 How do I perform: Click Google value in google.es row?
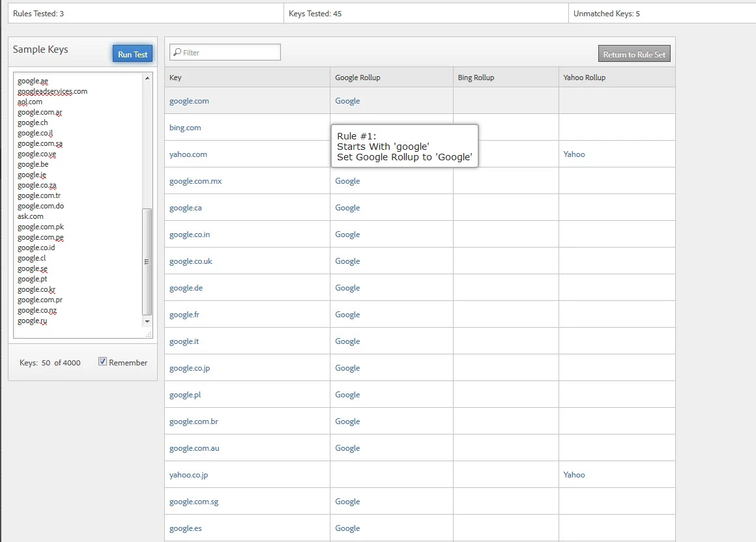(x=347, y=528)
